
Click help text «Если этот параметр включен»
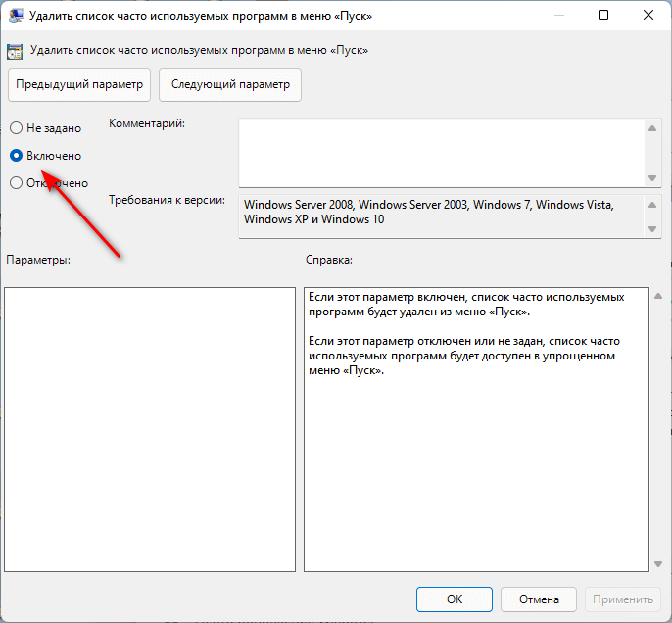tap(387, 297)
